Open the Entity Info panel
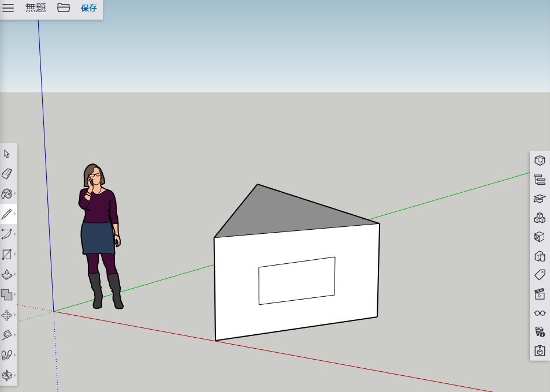The image size is (550, 392). pos(540,160)
